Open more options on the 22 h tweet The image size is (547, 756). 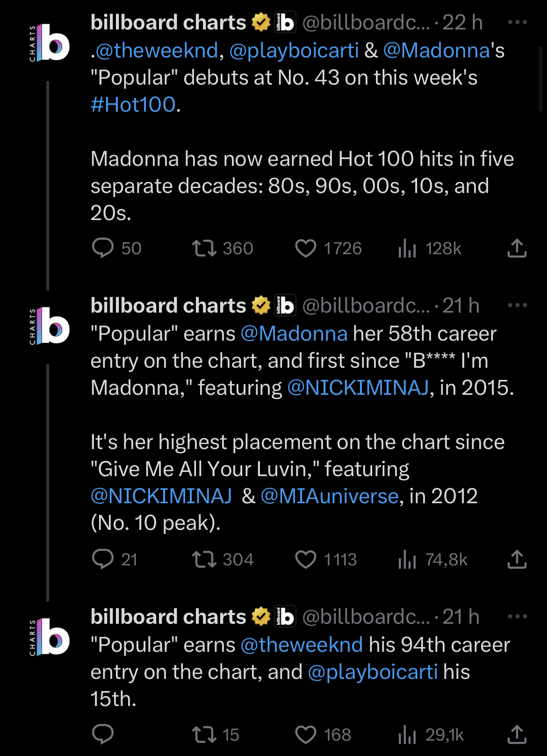517,22
